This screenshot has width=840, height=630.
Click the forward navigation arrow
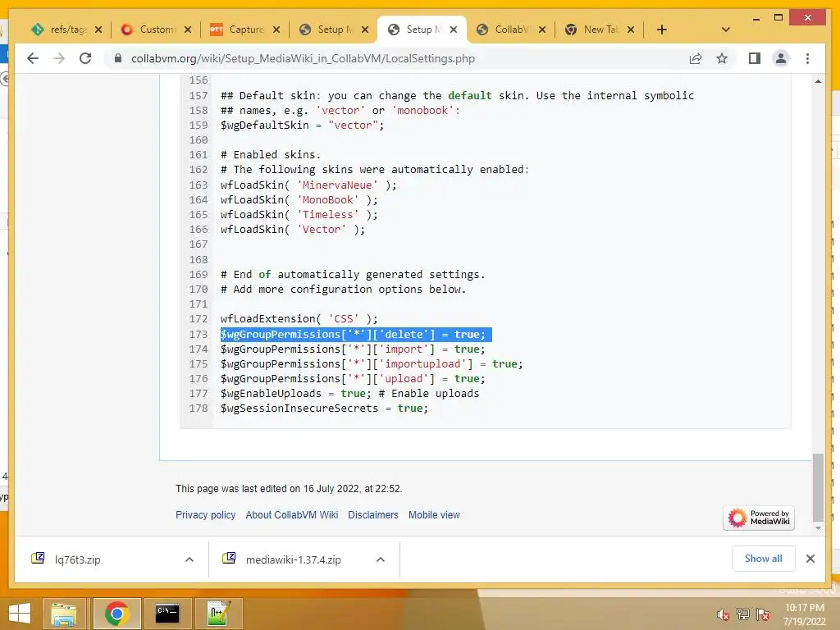(59, 58)
